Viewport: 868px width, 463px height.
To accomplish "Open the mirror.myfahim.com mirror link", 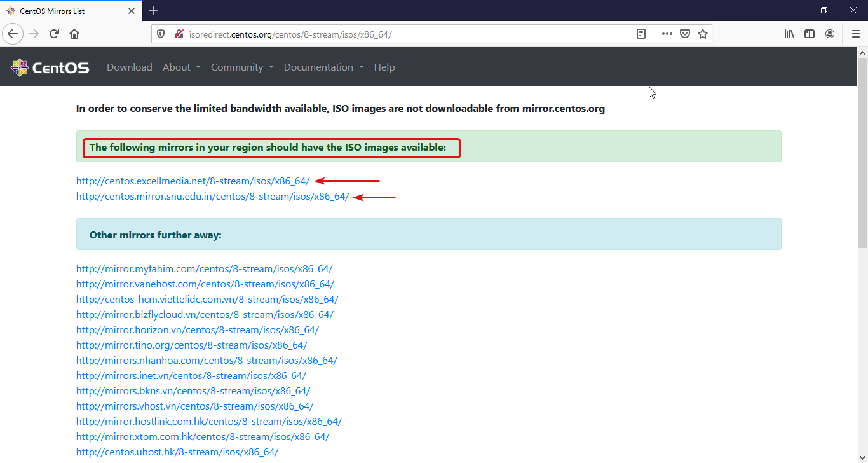I will (x=205, y=268).
